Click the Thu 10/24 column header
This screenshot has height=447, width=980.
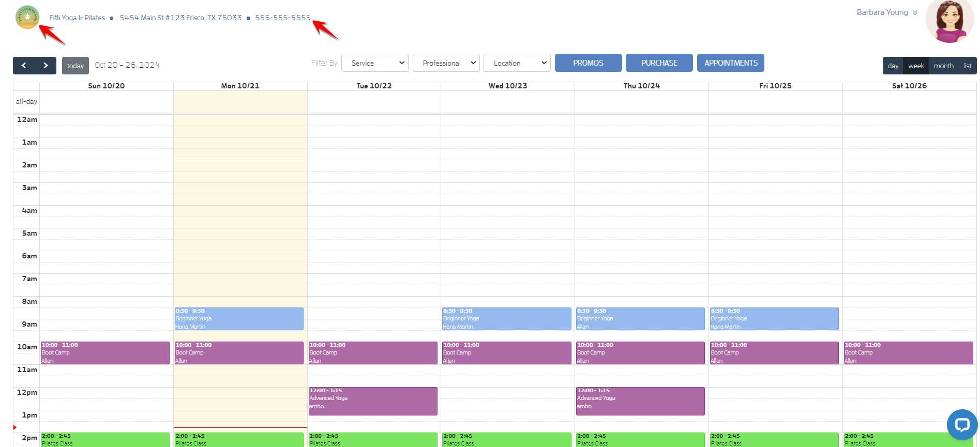click(x=642, y=86)
